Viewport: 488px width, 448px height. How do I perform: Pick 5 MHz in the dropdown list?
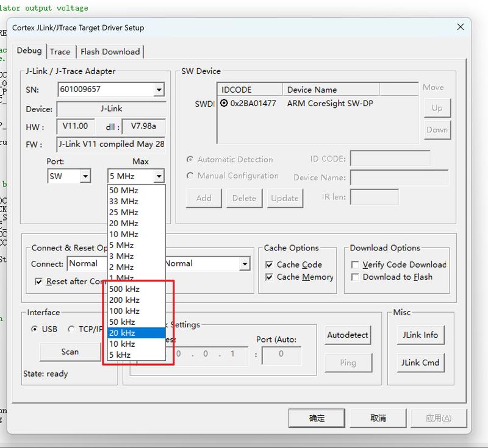coord(136,245)
